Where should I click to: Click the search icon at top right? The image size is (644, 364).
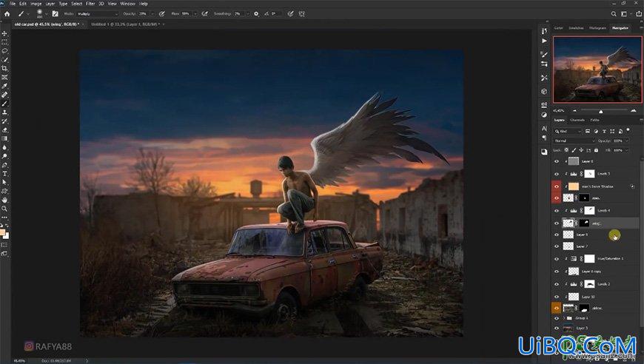coord(614,13)
